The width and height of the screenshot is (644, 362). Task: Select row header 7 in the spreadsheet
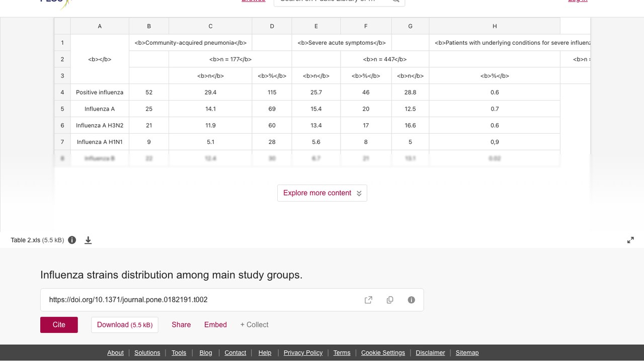62,142
